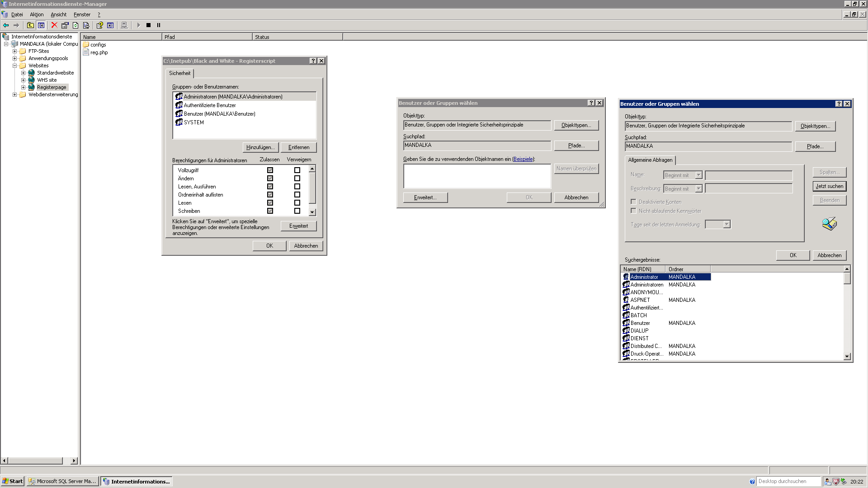Toggle the action pane icon in toolbar
The image size is (868, 488).
pyautogui.click(x=110, y=25)
